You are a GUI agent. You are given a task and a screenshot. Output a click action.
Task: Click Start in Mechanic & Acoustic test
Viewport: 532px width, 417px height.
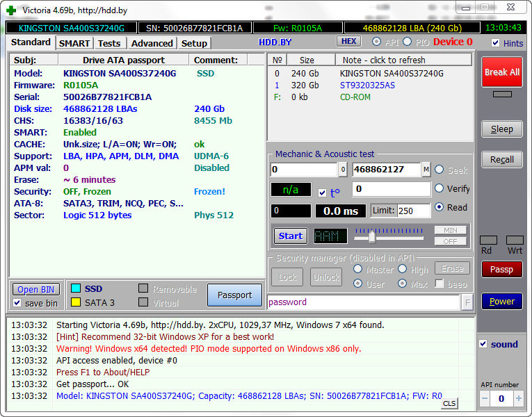tap(291, 236)
